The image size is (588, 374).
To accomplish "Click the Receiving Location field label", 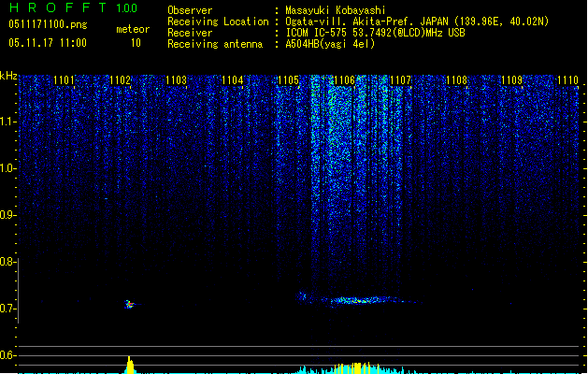I will tap(218, 22).
